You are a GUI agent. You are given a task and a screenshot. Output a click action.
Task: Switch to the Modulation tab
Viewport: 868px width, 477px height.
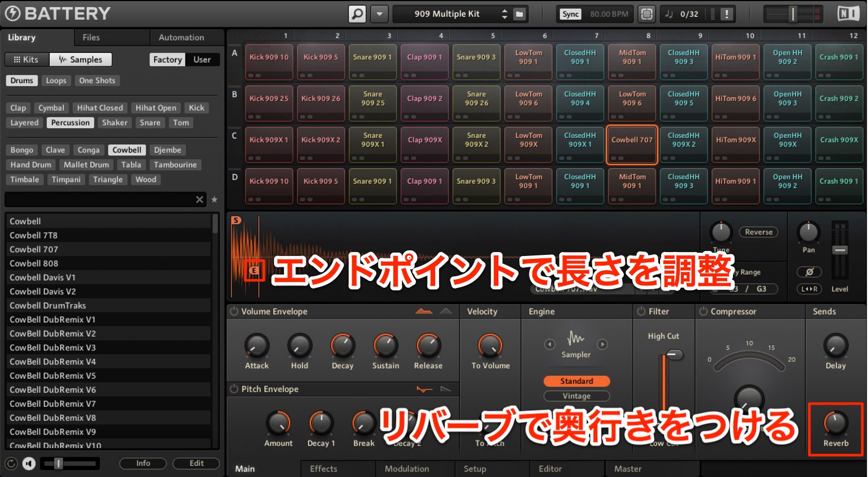(x=415, y=469)
